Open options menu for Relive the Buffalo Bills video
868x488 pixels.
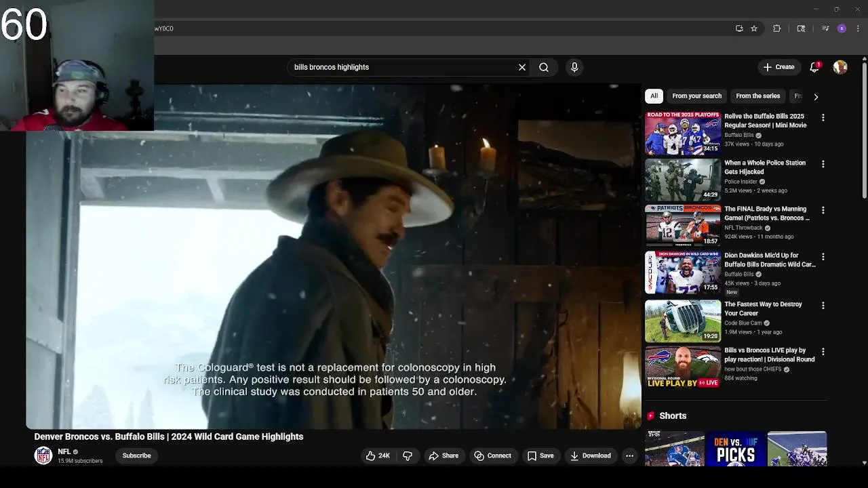(x=823, y=118)
